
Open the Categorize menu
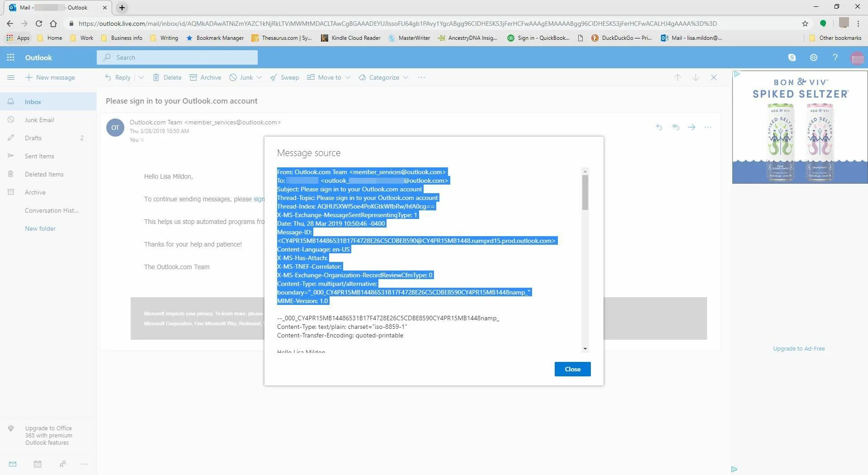(383, 77)
